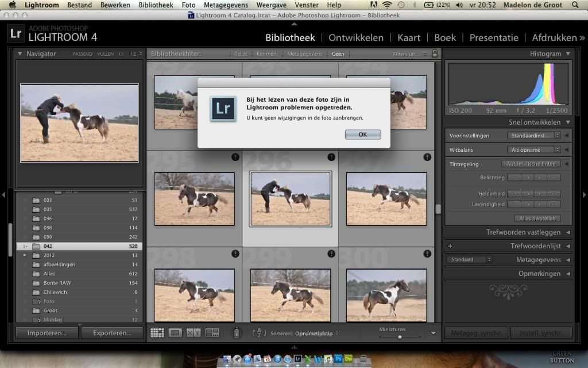Open Spotlight search in menu bar
This screenshot has height=368, width=588.
click(575, 5)
